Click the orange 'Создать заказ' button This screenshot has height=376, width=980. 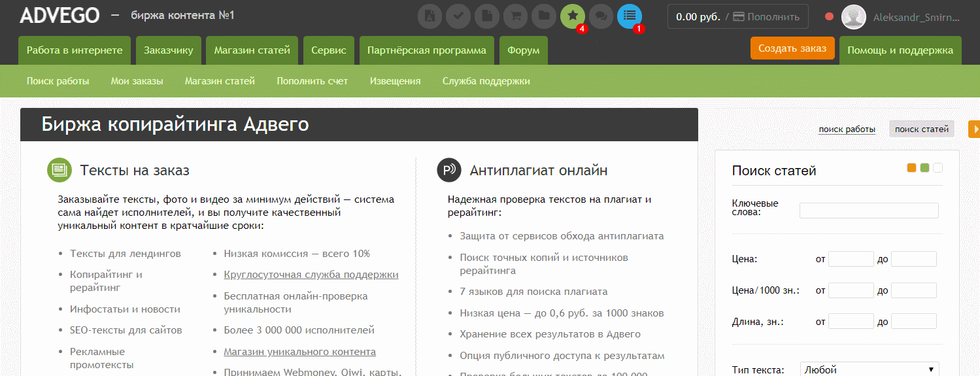tap(792, 48)
